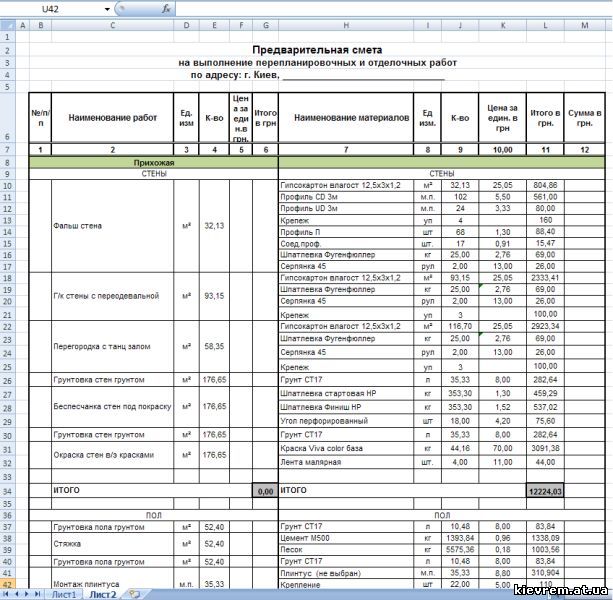Click the value 310,904 for Плинтус
This screenshot has width=613, height=600.
point(545,573)
